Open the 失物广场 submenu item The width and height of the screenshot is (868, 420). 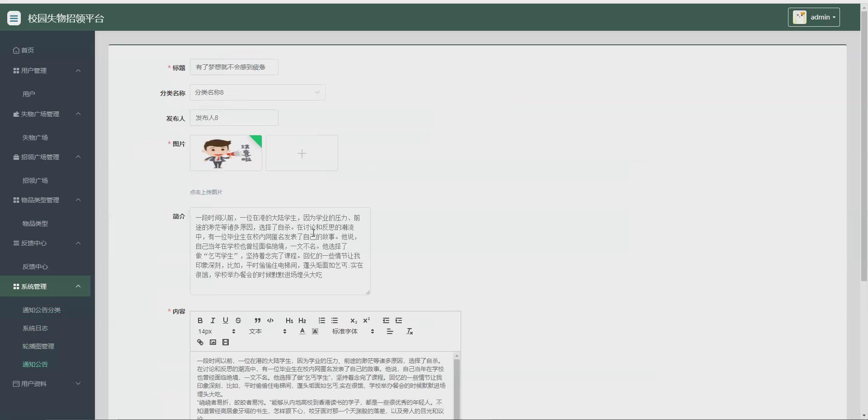(x=35, y=138)
